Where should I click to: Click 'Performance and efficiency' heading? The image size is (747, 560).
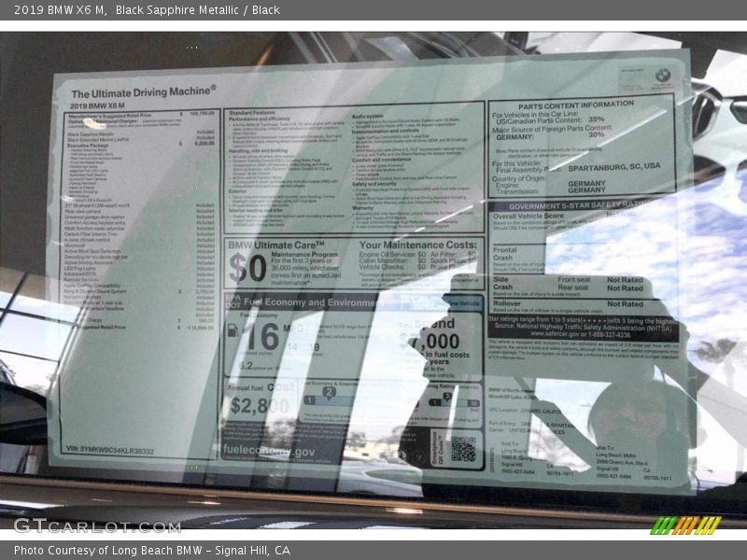(x=260, y=119)
